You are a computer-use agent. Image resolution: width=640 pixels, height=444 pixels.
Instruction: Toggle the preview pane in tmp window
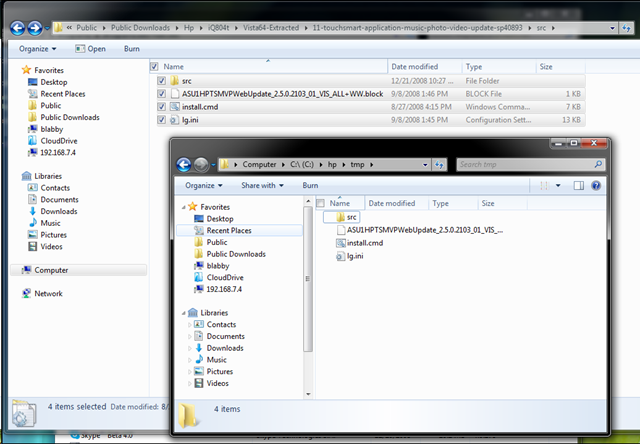(x=579, y=186)
